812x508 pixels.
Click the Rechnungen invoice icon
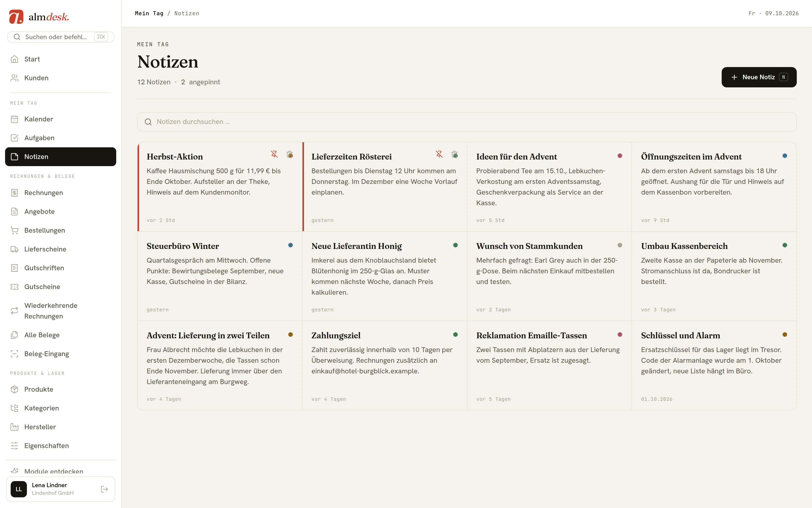click(x=14, y=193)
